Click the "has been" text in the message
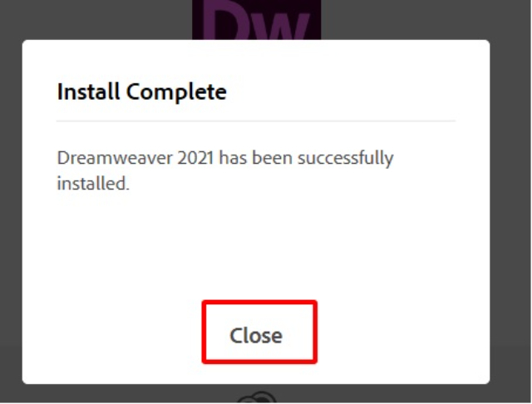 (x=255, y=158)
